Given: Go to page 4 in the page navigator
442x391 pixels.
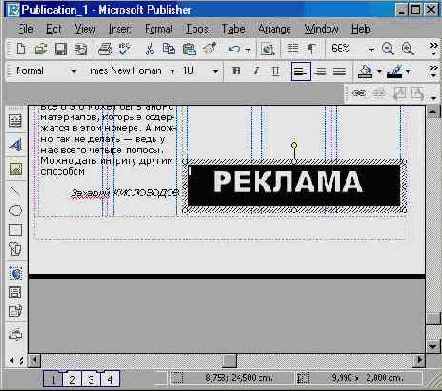Looking at the screenshot, I should pyautogui.click(x=110, y=379).
